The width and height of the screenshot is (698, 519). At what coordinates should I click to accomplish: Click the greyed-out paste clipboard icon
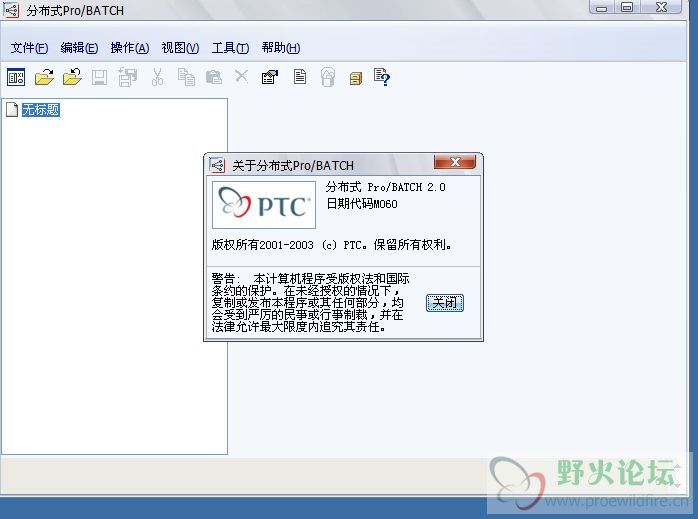pyautogui.click(x=214, y=77)
